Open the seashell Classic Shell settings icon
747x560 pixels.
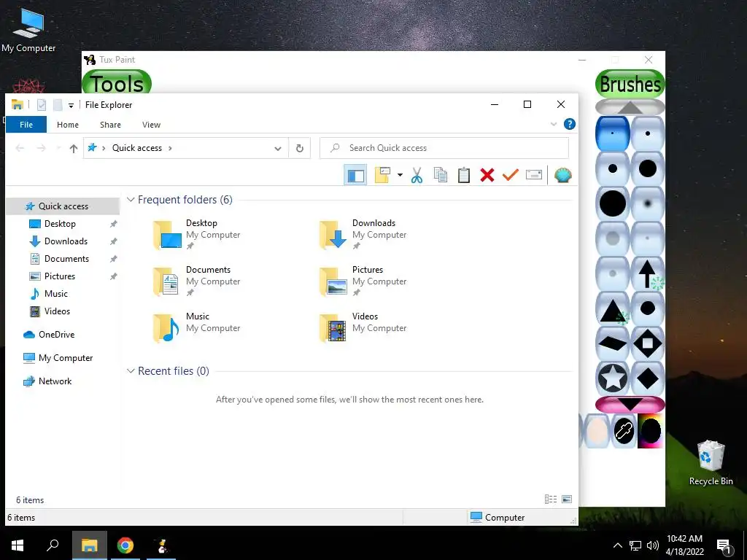563,175
